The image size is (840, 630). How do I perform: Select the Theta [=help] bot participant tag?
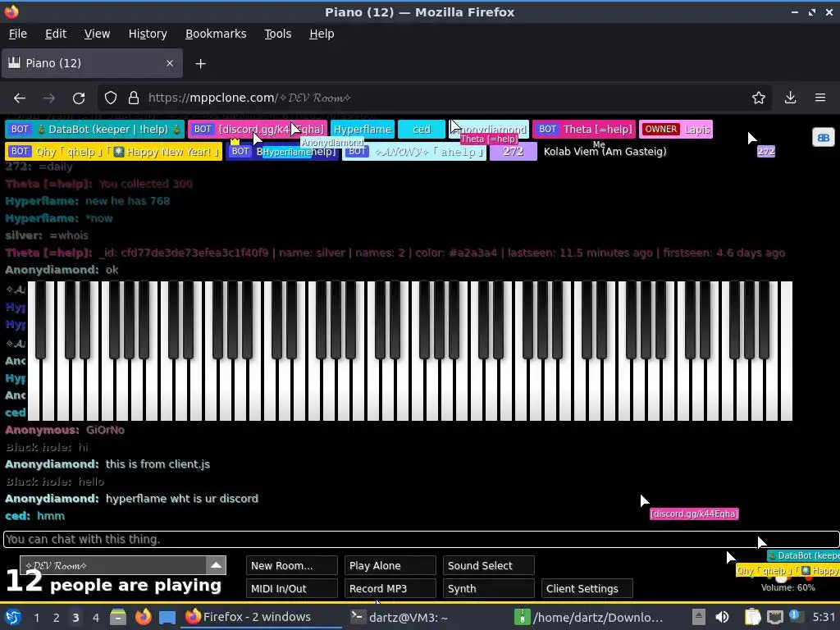pyautogui.click(x=584, y=129)
